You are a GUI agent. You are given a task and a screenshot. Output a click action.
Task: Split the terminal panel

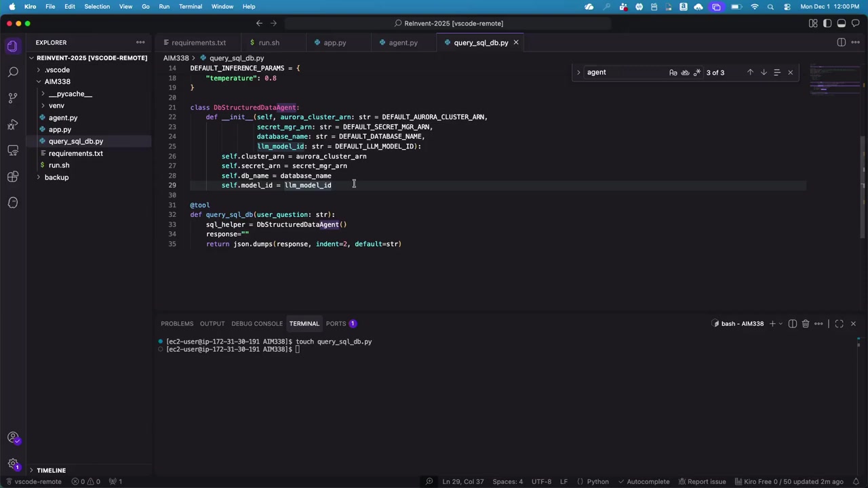pos(792,324)
